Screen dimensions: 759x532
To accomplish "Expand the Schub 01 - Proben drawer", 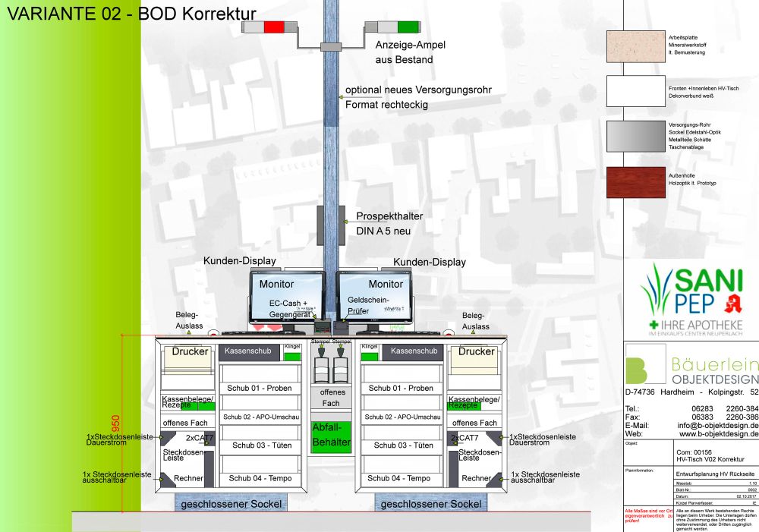I will pyautogui.click(x=258, y=388).
